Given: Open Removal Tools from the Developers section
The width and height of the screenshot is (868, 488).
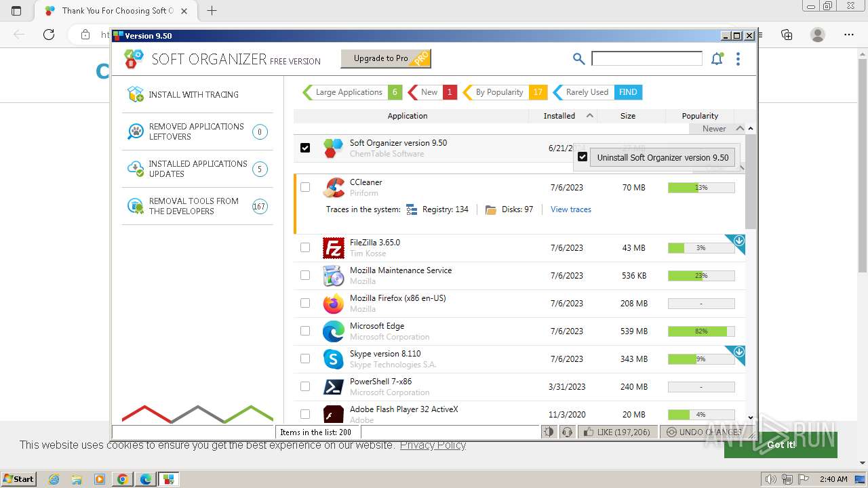Looking at the screenshot, I should point(197,206).
